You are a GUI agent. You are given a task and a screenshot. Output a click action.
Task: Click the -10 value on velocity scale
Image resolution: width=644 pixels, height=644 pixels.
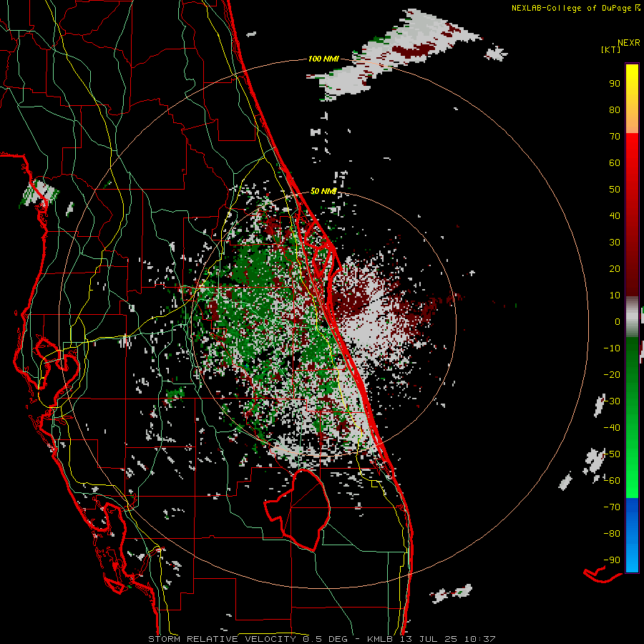click(612, 348)
